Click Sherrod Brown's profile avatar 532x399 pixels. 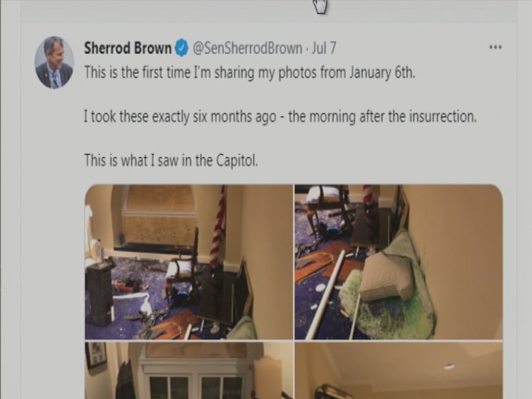click(54, 63)
